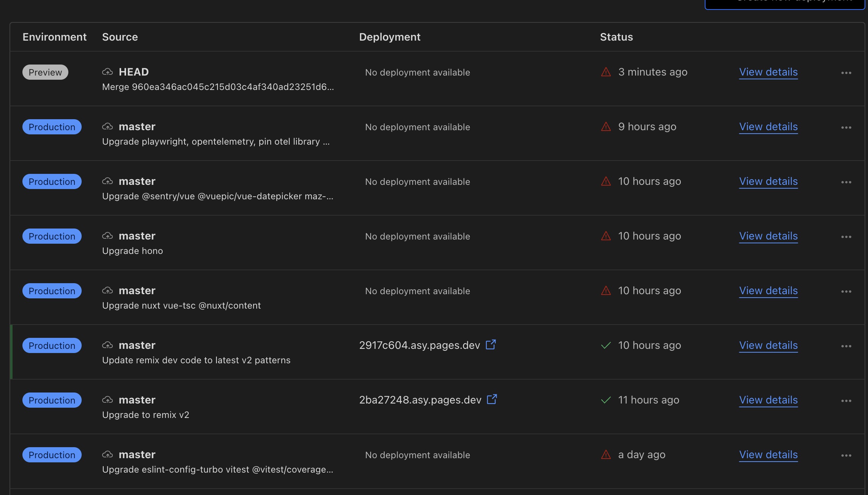The image size is (868, 495).
Task: Click success checkmark on 11 hours ago row
Action: (606, 400)
